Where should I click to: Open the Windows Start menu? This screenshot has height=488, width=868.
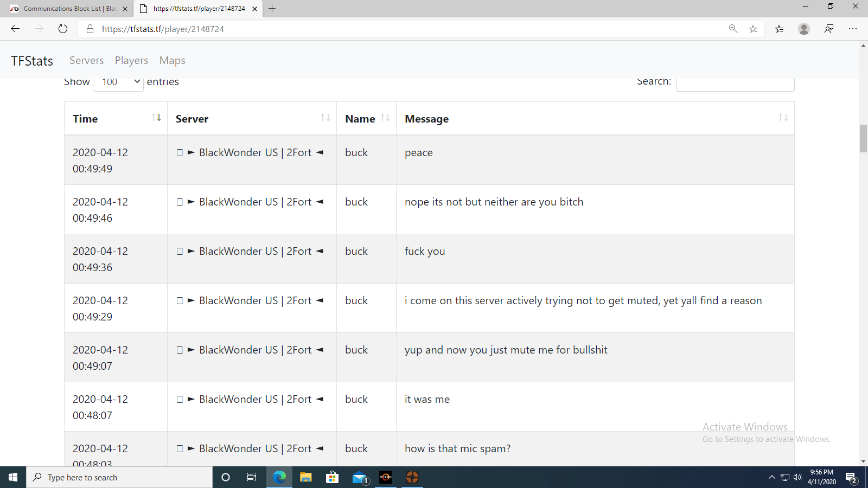coord(13,477)
